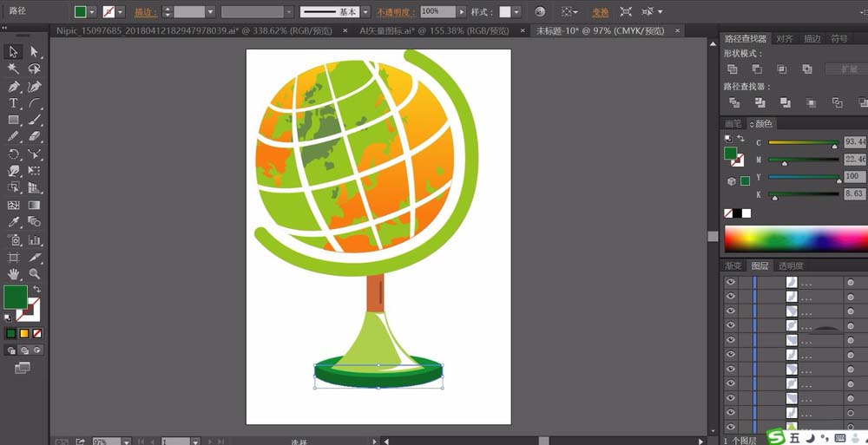Open the 对齐 panel tab

point(785,38)
